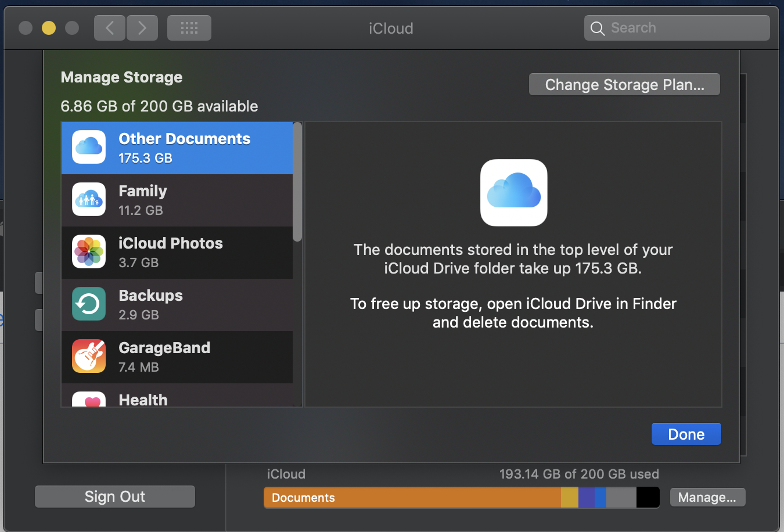Select the GarageBand 7.4 MB row
The height and width of the screenshot is (532, 784).
pos(177,357)
